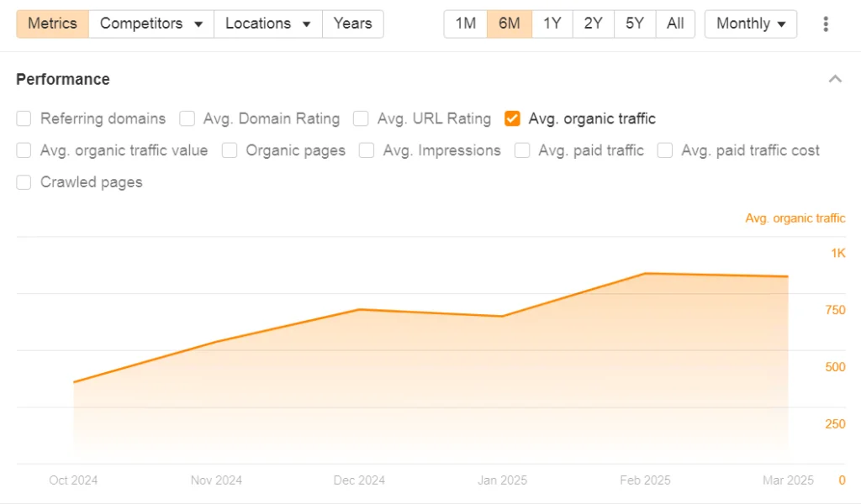Switch to the Years tab
This screenshot has height=504, width=861.
pos(352,24)
